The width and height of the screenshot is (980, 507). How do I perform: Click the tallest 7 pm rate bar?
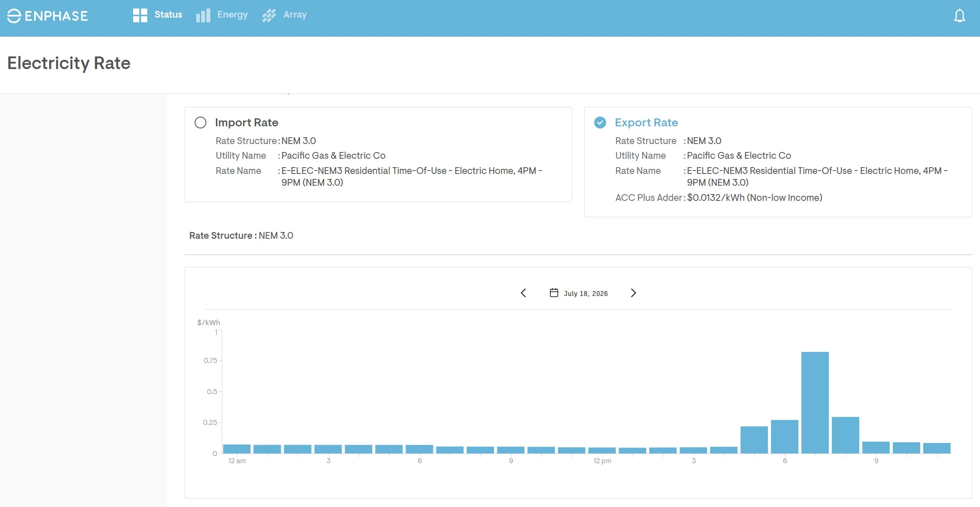[815, 403]
